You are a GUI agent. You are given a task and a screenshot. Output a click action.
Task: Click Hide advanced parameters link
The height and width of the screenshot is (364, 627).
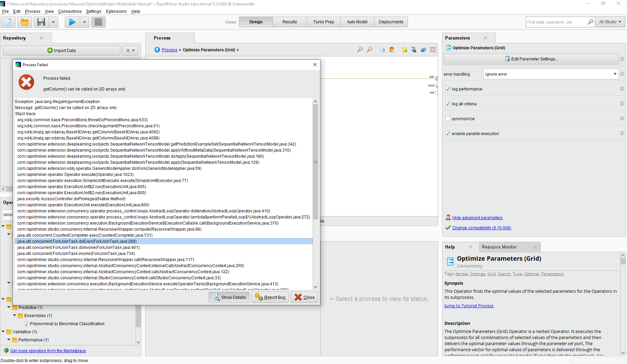(477, 218)
